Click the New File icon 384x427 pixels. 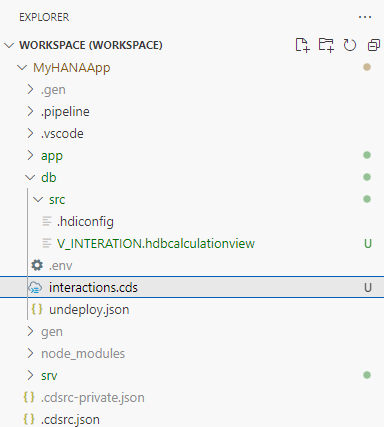tap(302, 45)
